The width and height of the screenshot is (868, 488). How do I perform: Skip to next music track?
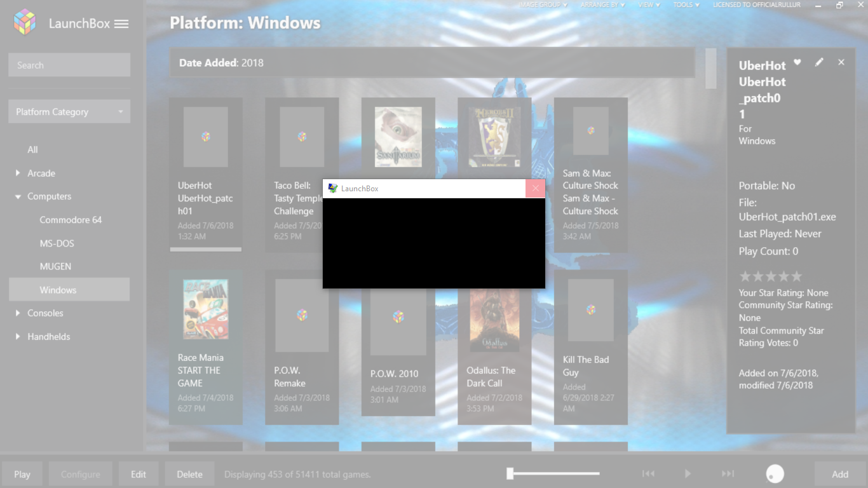728,473
